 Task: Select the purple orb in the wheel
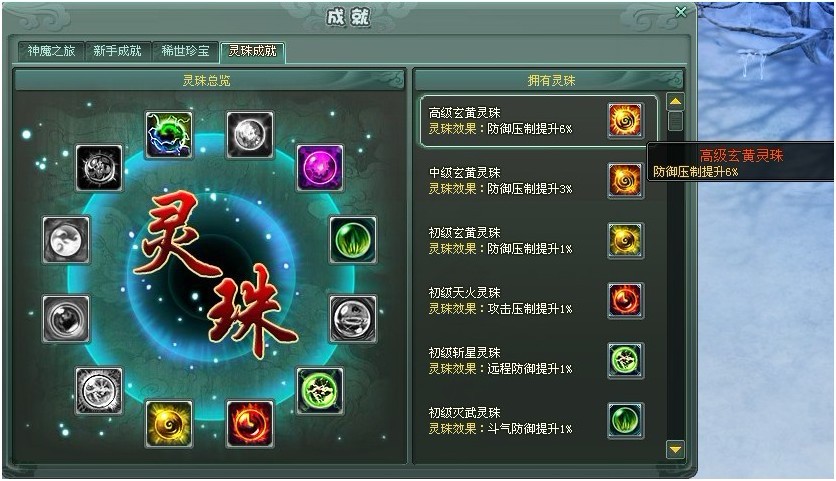[x=320, y=167]
